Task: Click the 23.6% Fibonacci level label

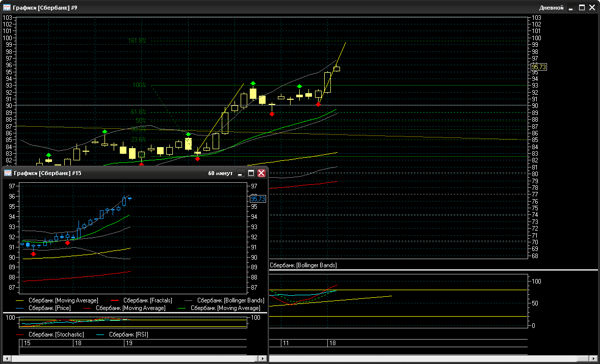Action: click(139, 139)
